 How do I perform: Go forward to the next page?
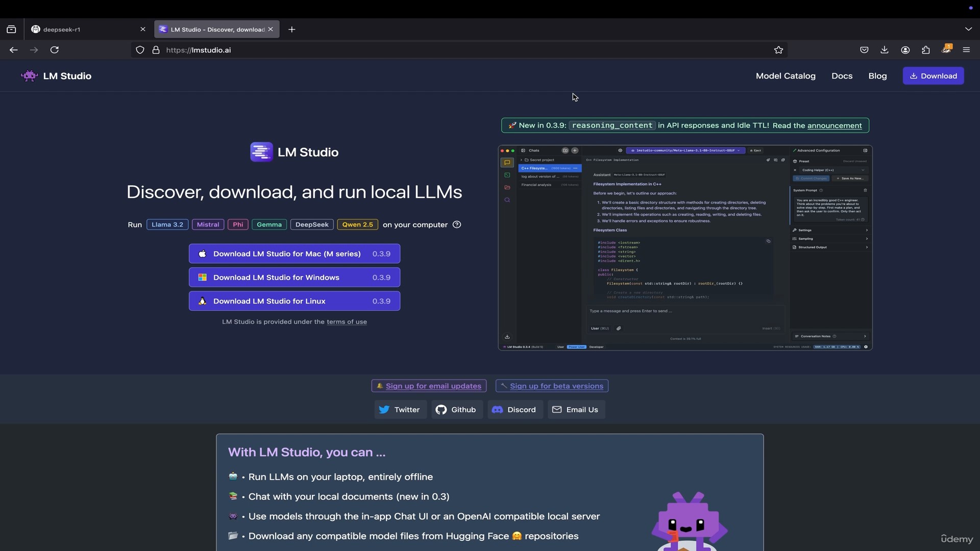[34, 50]
